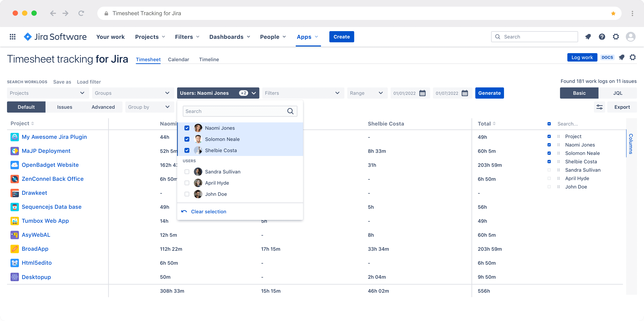Toggle the Project column checkbox
This screenshot has height=321, width=644.
pyautogui.click(x=549, y=136)
